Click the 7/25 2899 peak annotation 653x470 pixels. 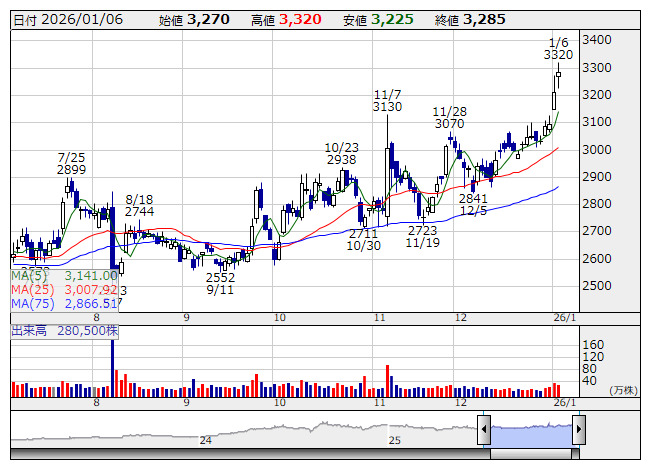click(x=72, y=164)
